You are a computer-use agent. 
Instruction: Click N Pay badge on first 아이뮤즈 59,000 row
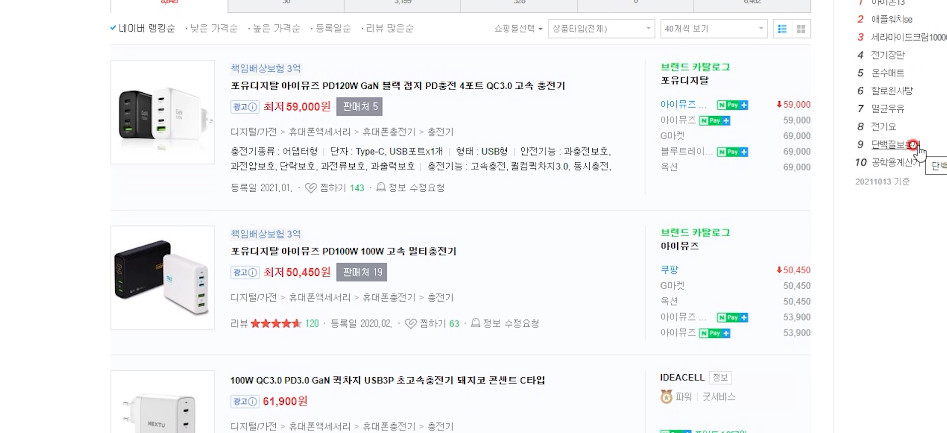point(733,104)
